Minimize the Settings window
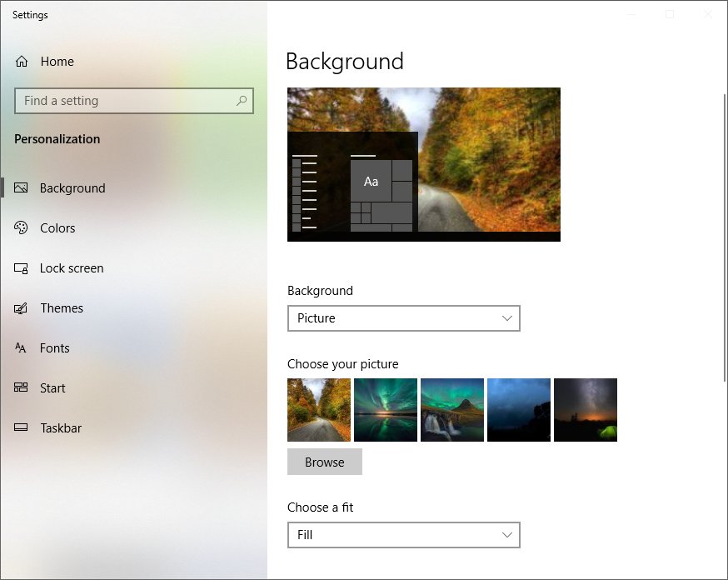The image size is (728, 580). tap(631, 14)
